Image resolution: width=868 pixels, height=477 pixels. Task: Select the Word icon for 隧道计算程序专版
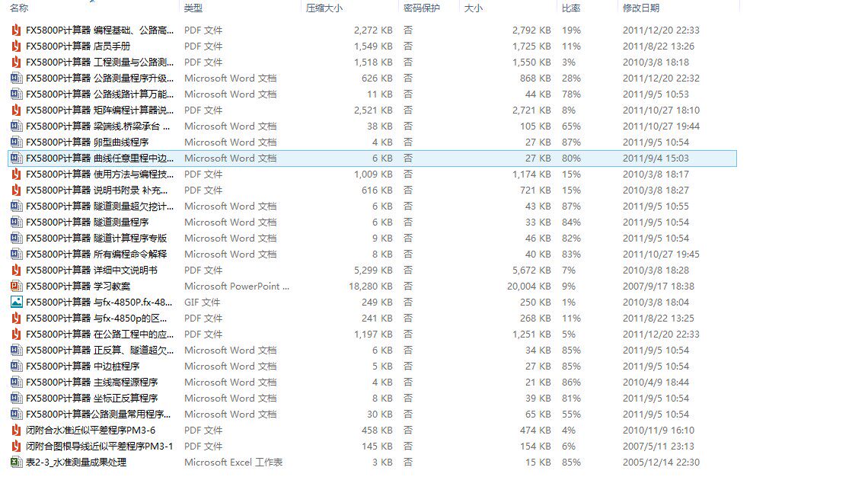[17, 238]
